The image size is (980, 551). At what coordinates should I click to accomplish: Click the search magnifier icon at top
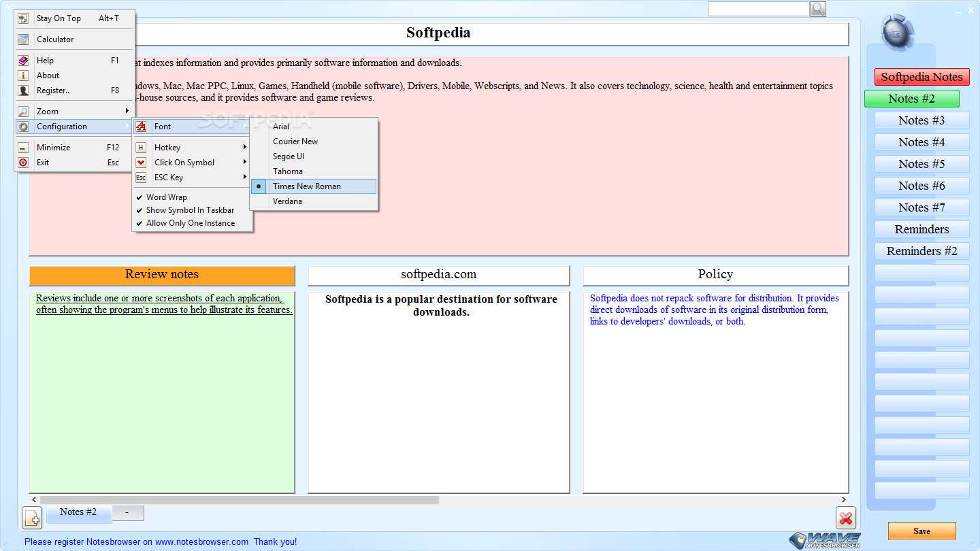click(818, 9)
